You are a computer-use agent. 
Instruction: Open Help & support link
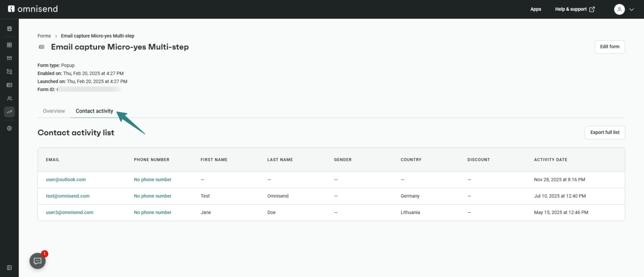coord(575,9)
